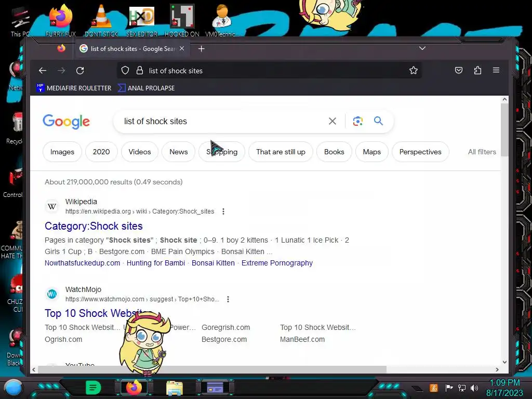Show site security padlock info
Image resolution: width=532 pixels, height=399 pixels.
click(139, 71)
